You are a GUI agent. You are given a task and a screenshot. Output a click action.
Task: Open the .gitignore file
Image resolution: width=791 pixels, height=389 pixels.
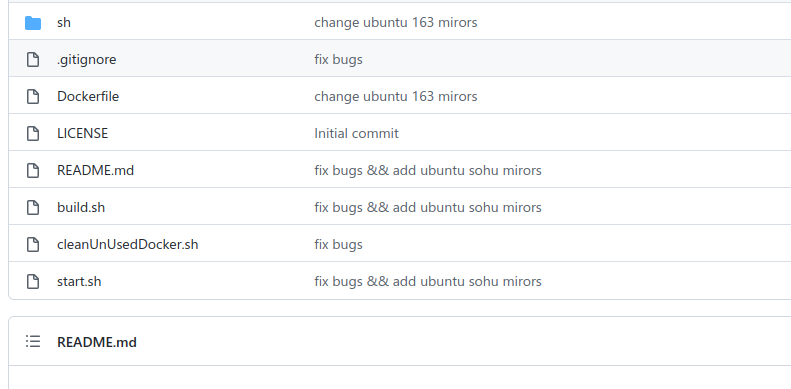pyautogui.click(x=87, y=60)
